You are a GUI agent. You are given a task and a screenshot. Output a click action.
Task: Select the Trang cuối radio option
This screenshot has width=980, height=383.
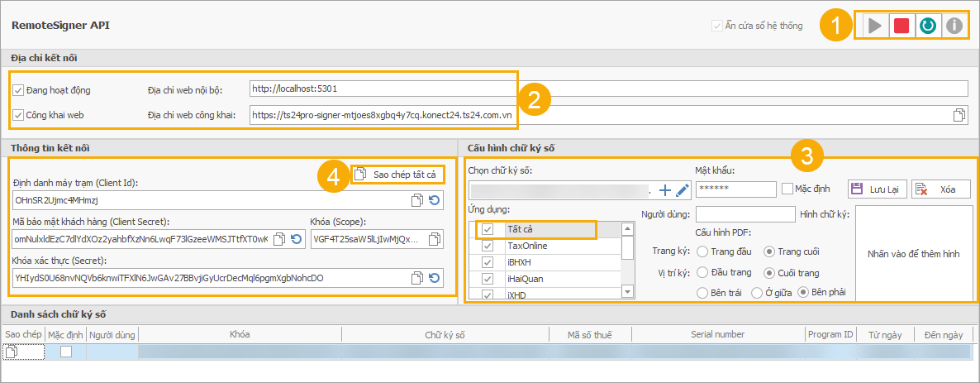coord(770,251)
